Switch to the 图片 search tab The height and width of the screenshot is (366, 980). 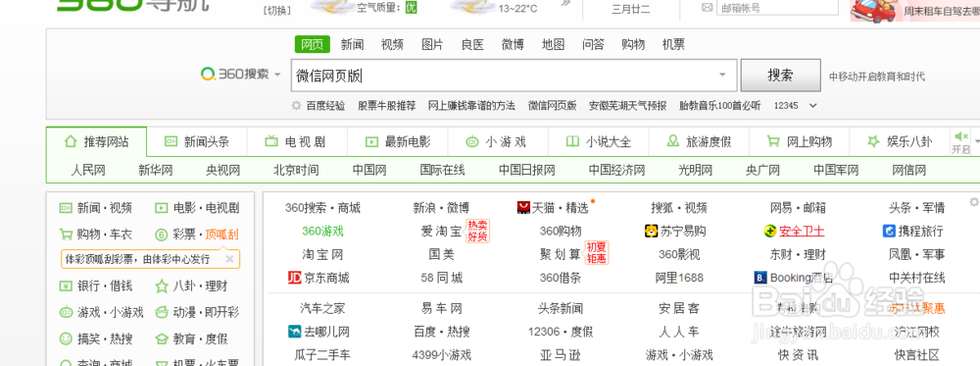point(432,44)
